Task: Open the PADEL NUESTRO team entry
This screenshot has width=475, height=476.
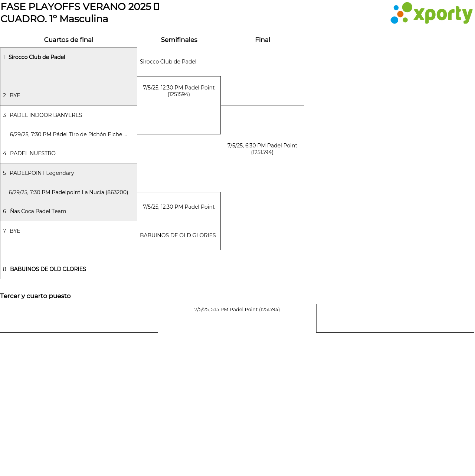Action: [x=33, y=153]
